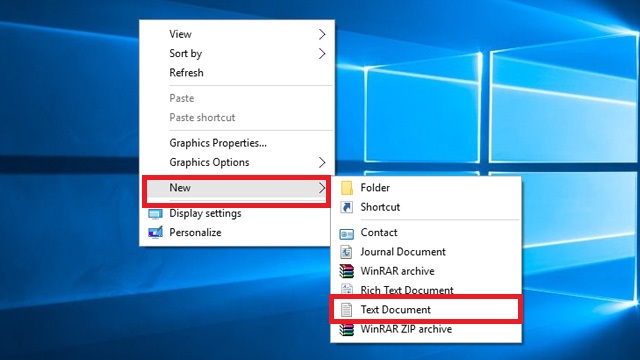This screenshot has width=640, height=360.
Task: Click the yellow Folder icon
Action: click(x=347, y=188)
